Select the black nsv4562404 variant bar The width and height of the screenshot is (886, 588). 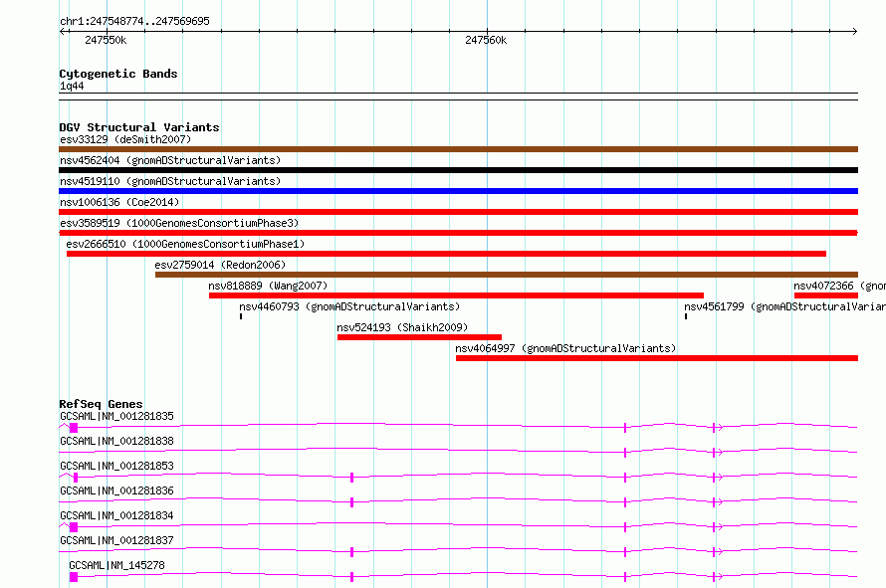(458, 170)
